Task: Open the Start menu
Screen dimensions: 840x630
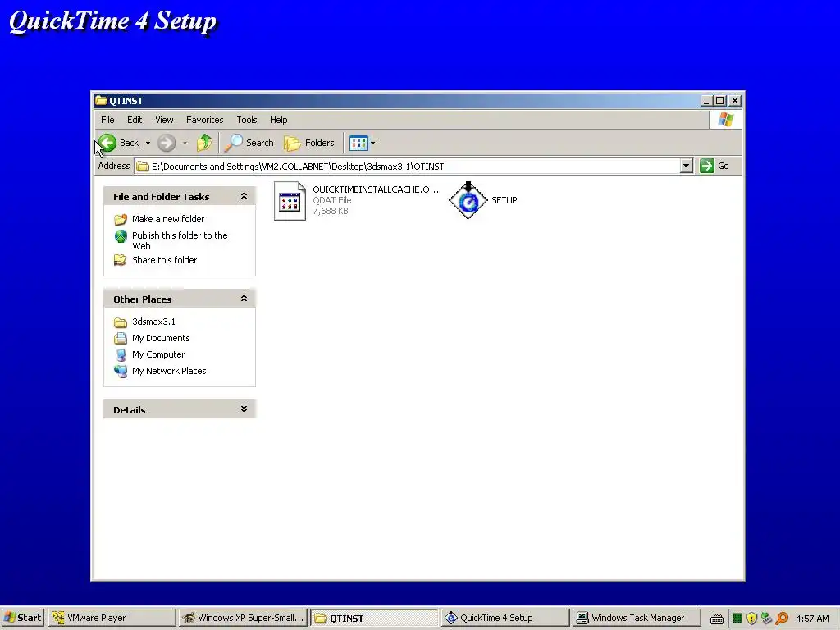Action: pyautogui.click(x=22, y=618)
